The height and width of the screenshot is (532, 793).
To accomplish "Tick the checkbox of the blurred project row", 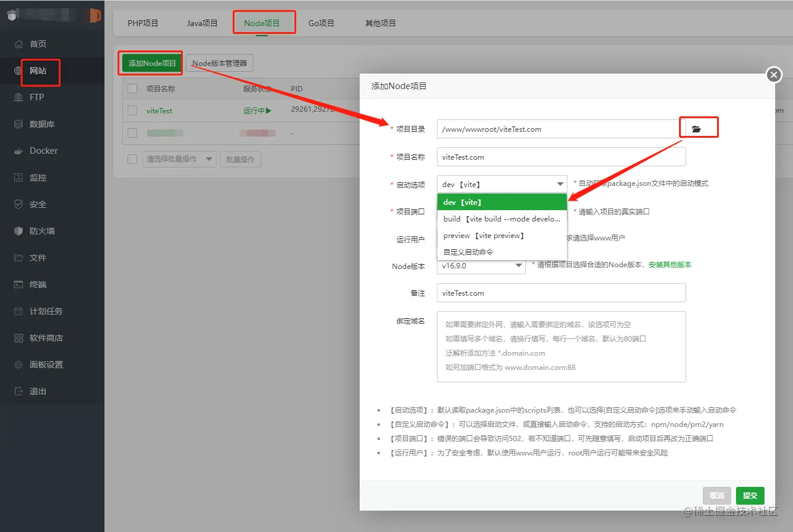I will point(132,133).
